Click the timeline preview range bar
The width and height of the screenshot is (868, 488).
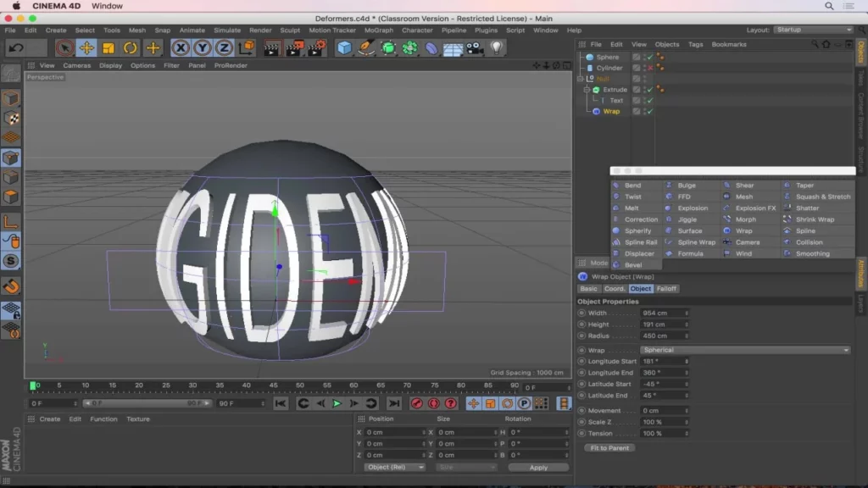[146, 403]
